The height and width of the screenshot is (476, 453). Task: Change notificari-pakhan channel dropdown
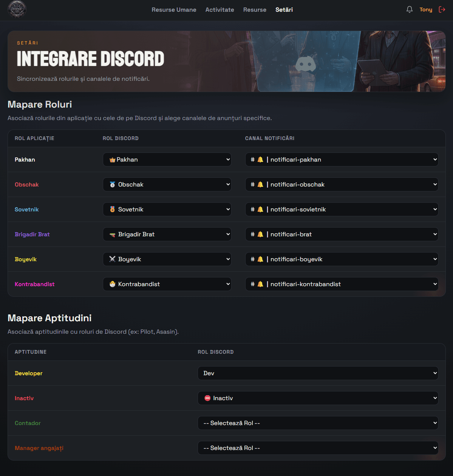tap(342, 160)
